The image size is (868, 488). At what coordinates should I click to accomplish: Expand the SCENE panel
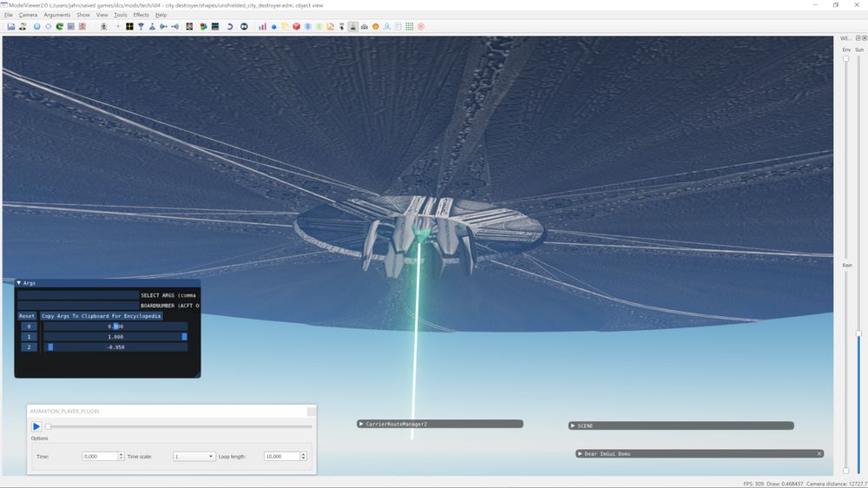[x=573, y=425]
